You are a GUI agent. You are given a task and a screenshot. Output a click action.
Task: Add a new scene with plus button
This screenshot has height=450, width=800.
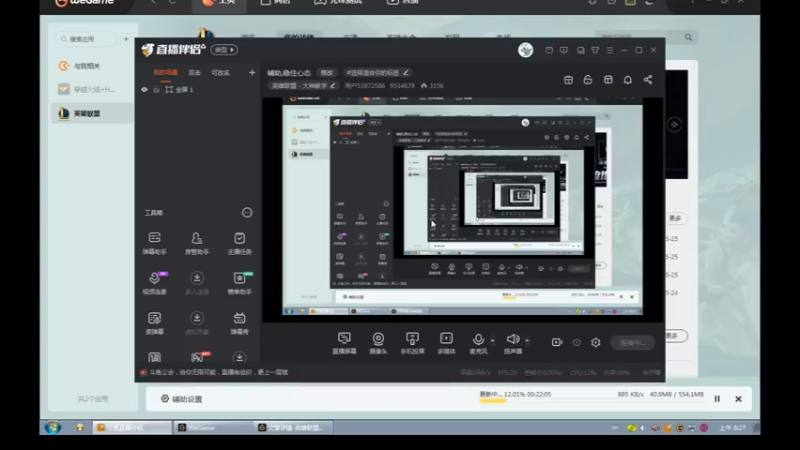click(x=252, y=72)
